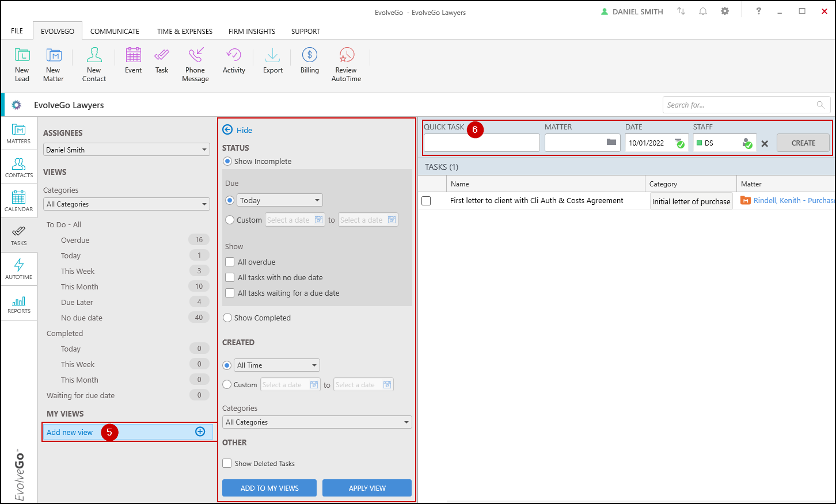
Task: Open the Reports sidebar section
Action: [x=18, y=303]
